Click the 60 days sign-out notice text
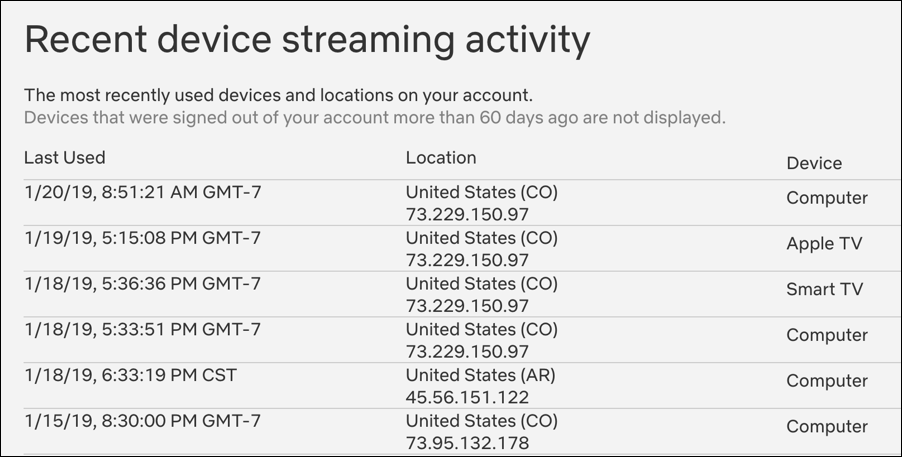This screenshot has width=902, height=457. [374, 118]
